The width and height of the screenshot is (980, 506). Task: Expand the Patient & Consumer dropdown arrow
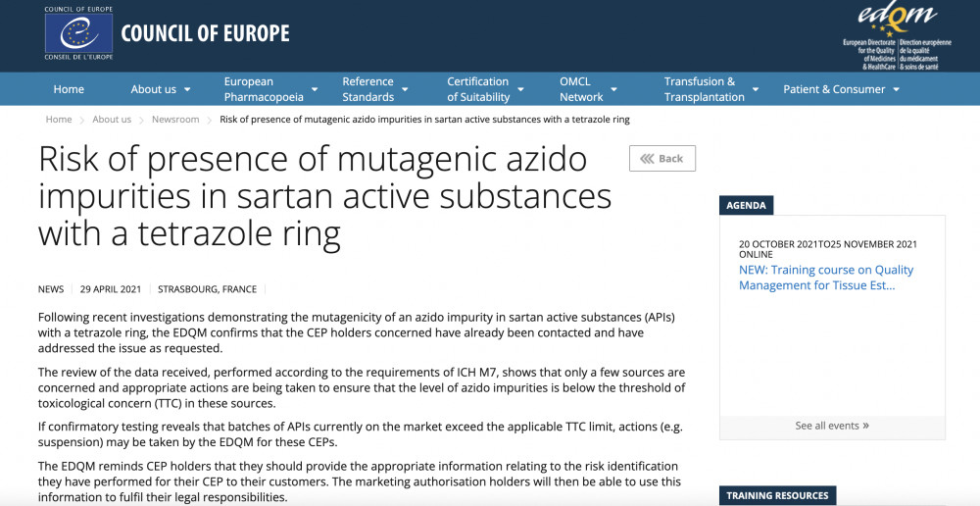coord(897,89)
